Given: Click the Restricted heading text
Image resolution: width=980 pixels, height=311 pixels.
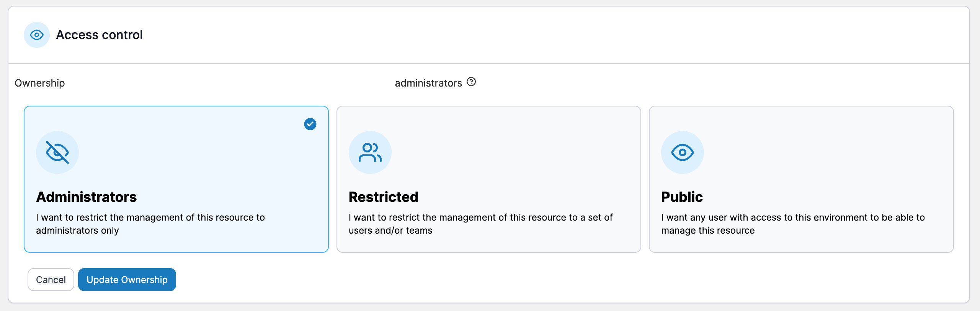Looking at the screenshot, I should coord(383,197).
